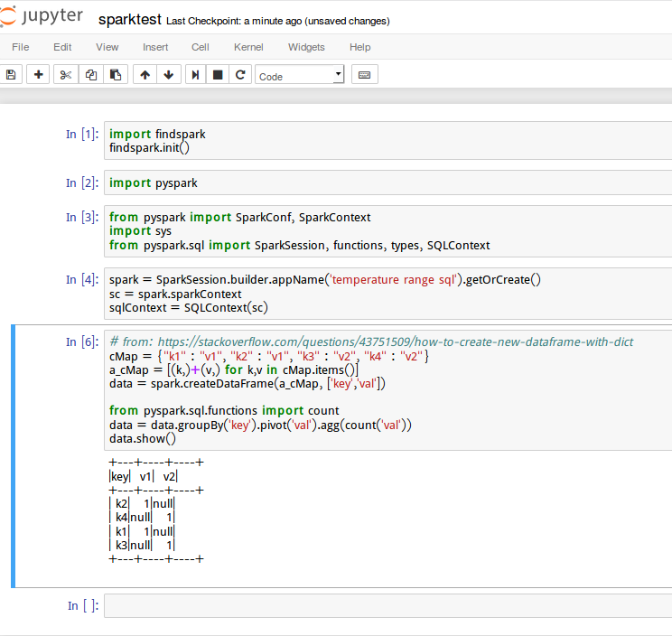The height and width of the screenshot is (636, 672).
Task: Run the cell with the step-forward icon
Action: click(195, 75)
